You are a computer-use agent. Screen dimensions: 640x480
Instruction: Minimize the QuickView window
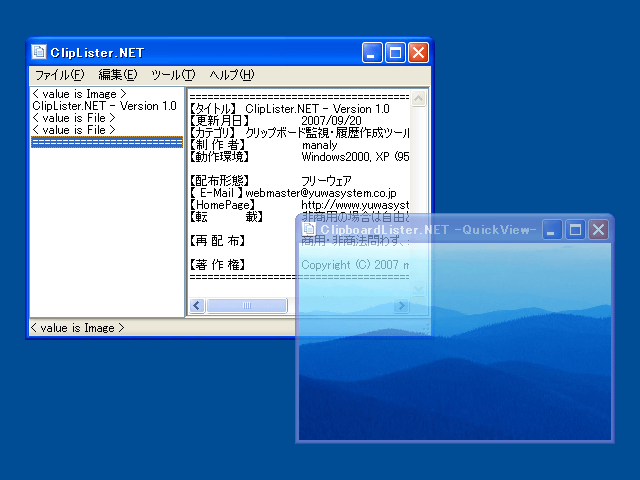click(x=552, y=230)
